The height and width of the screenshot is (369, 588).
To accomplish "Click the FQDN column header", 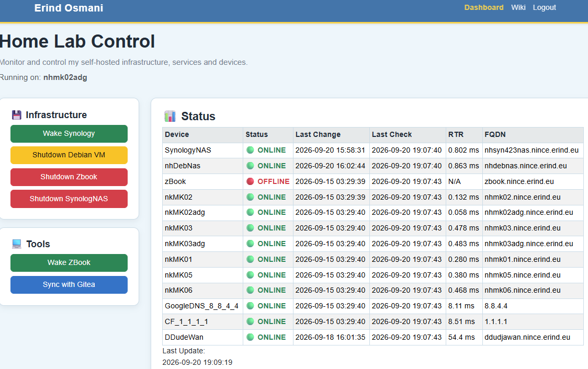I will [533, 134].
